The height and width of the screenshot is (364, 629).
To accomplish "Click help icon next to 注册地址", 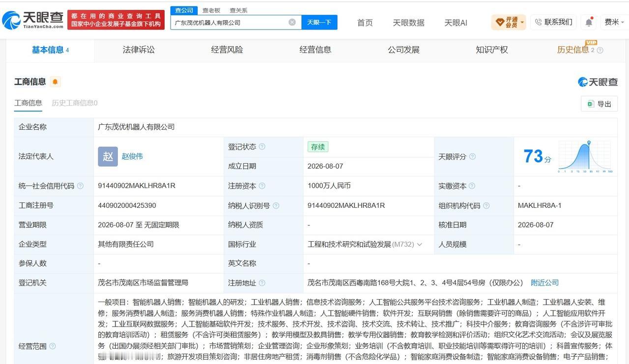I will [x=262, y=283].
